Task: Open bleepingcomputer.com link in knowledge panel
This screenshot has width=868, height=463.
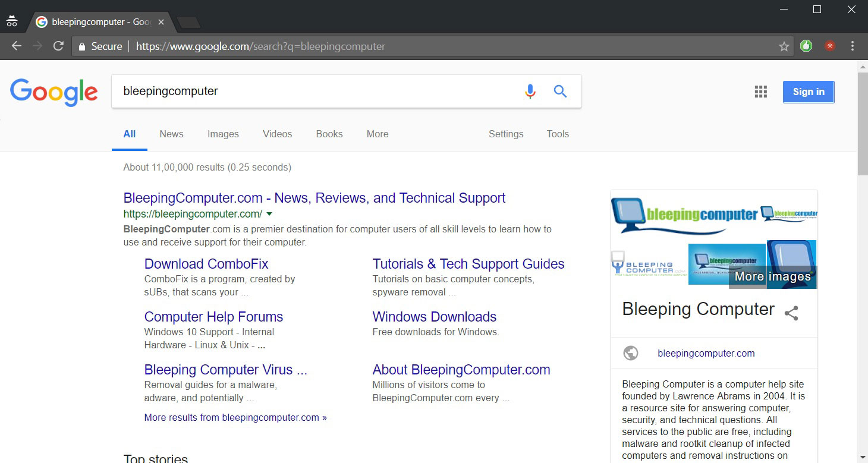Action: point(706,353)
